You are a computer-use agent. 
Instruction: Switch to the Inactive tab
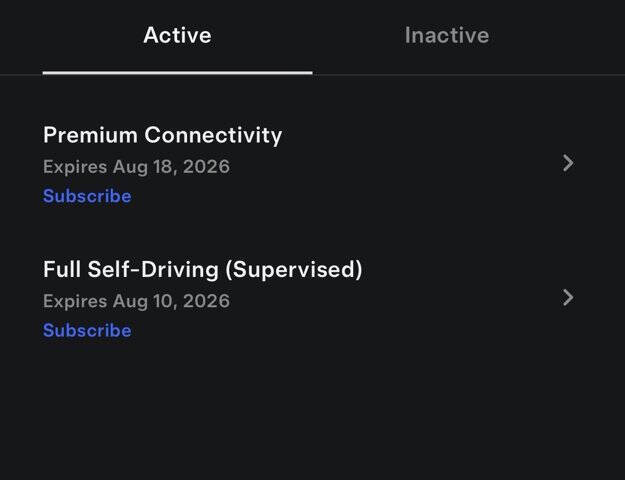(x=447, y=35)
